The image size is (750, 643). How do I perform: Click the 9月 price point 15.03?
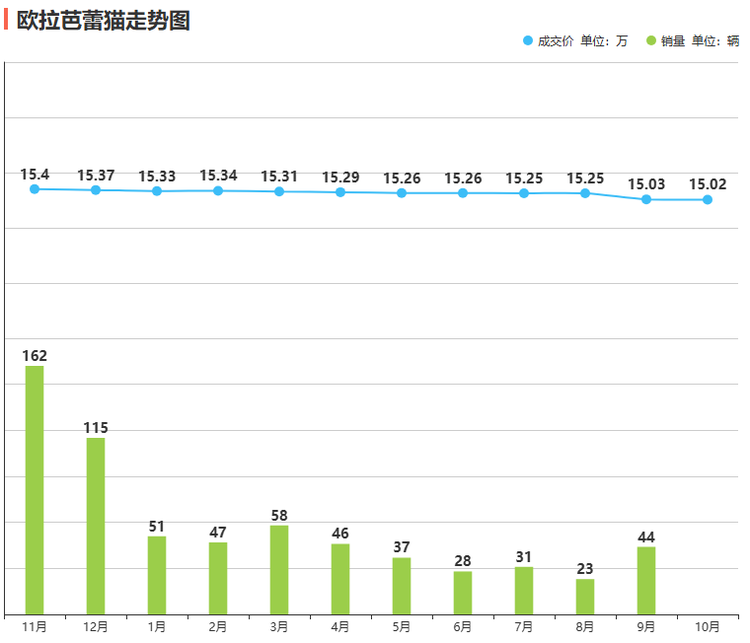point(646,199)
